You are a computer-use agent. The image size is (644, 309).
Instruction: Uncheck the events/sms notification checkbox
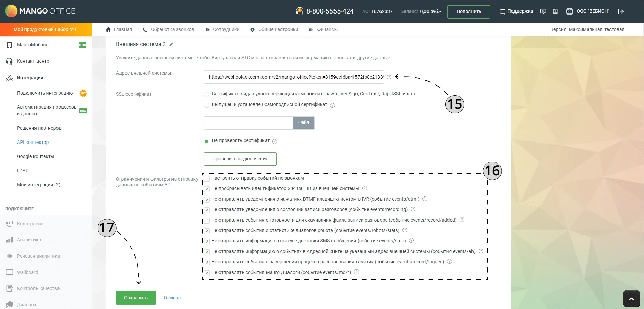coord(207,241)
